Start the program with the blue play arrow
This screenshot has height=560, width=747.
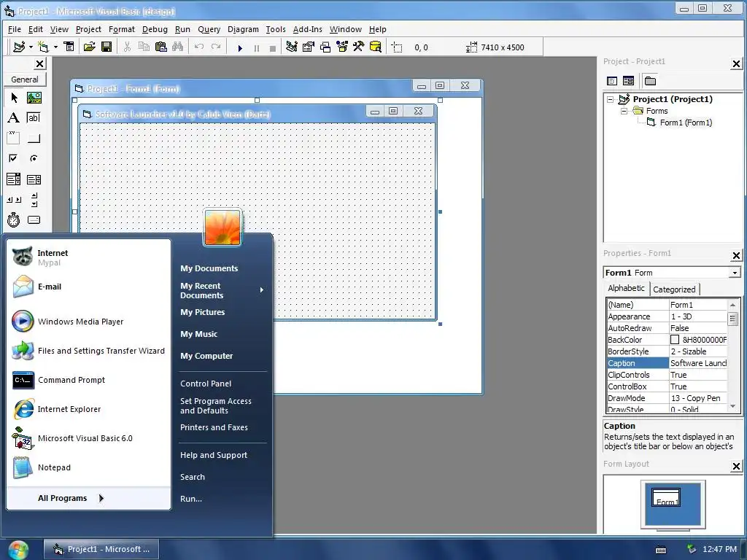click(x=240, y=48)
